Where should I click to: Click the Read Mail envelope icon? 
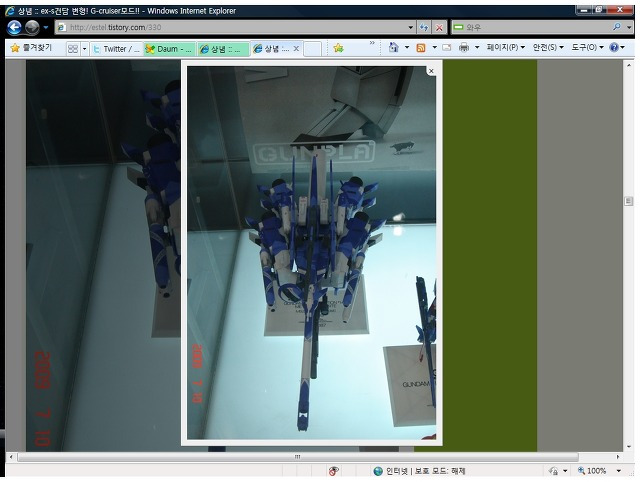point(447,47)
